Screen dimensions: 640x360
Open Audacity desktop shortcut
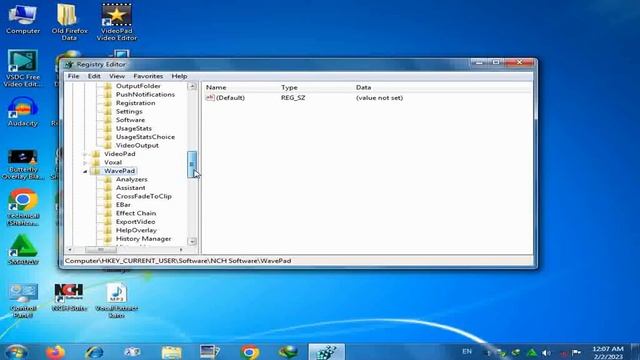(x=23, y=111)
